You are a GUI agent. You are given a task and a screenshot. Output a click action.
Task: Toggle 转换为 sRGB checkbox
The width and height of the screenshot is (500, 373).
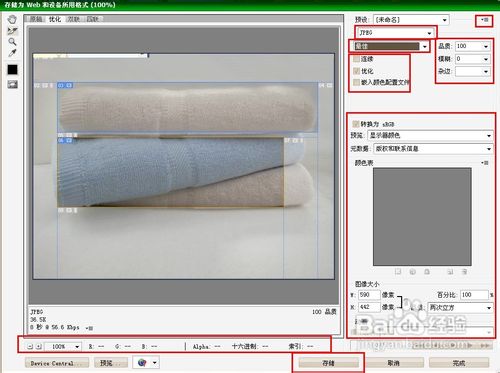(x=356, y=124)
